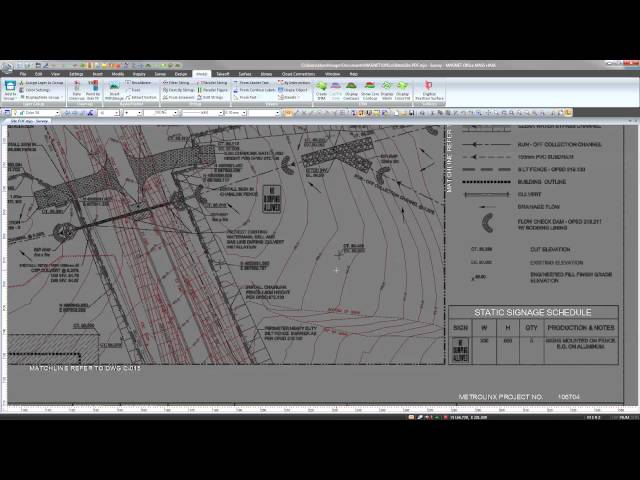The width and height of the screenshot is (640, 480).
Task: Open the File menu
Action: [23, 74]
